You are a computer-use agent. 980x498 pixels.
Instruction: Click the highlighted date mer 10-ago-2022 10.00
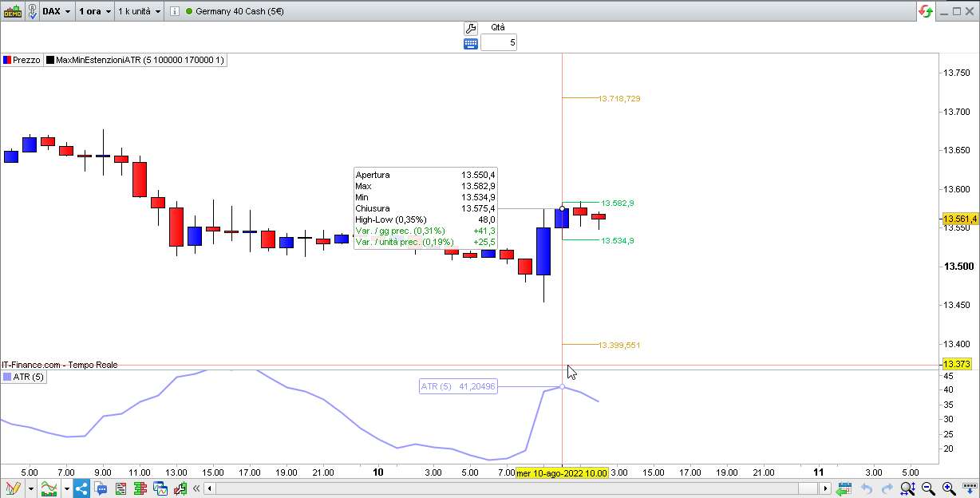pyautogui.click(x=562, y=473)
